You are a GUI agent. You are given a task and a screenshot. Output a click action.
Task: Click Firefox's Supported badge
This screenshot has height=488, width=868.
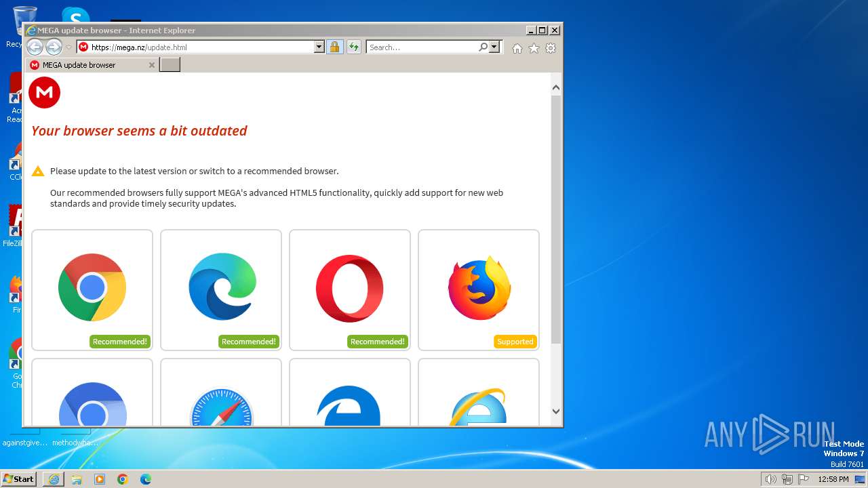tap(515, 342)
